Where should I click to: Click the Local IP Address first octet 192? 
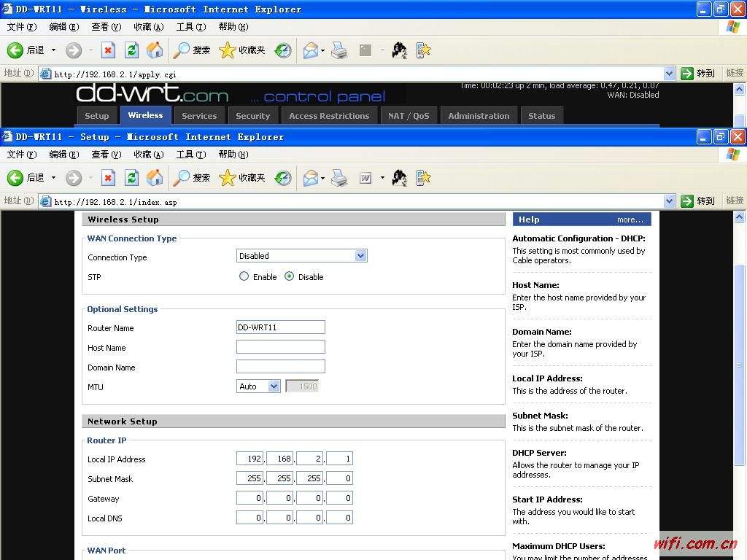tap(249, 459)
